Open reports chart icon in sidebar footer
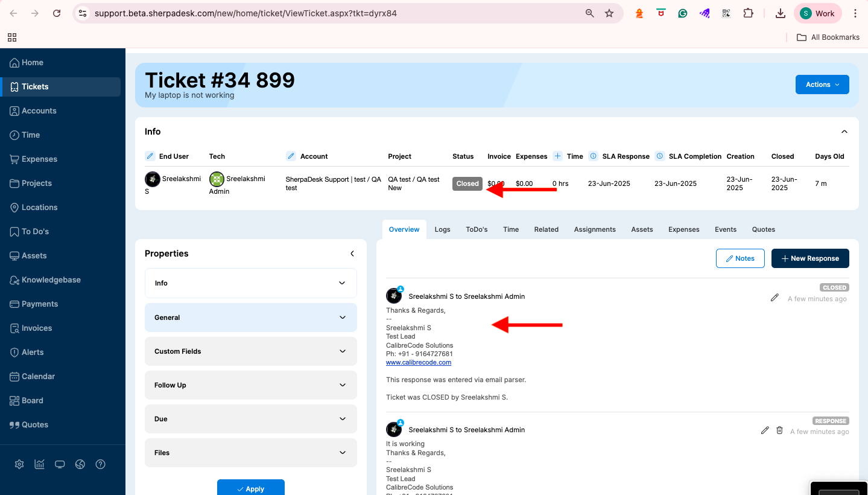This screenshot has height=495, width=868. point(40,464)
